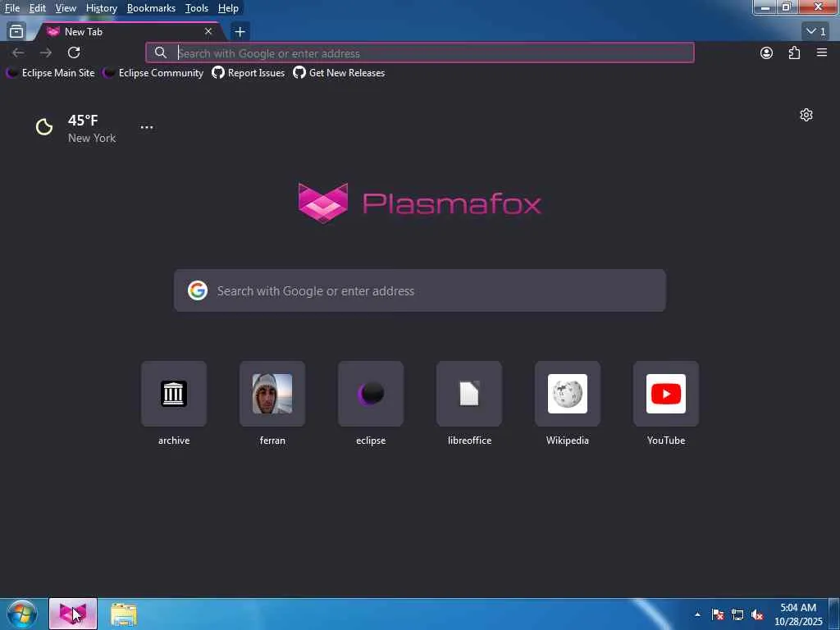Open the account profile icon
Viewport: 840px width, 630px height.
pyautogui.click(x=767, y=52)
